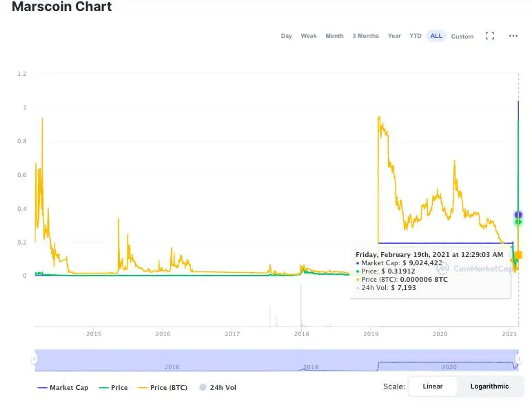Select the Week time range

tap(309, 36)
